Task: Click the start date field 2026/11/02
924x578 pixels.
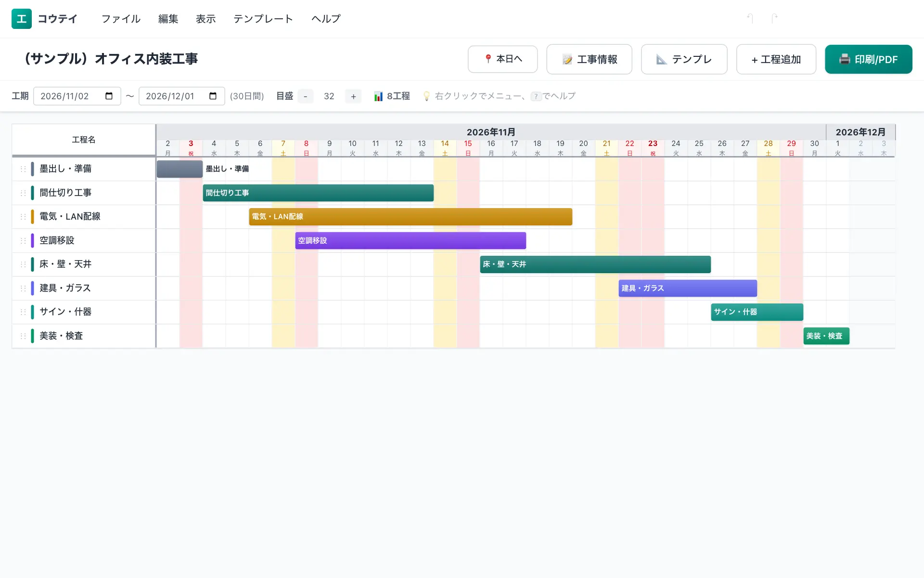Action: [x=77, y=96]
